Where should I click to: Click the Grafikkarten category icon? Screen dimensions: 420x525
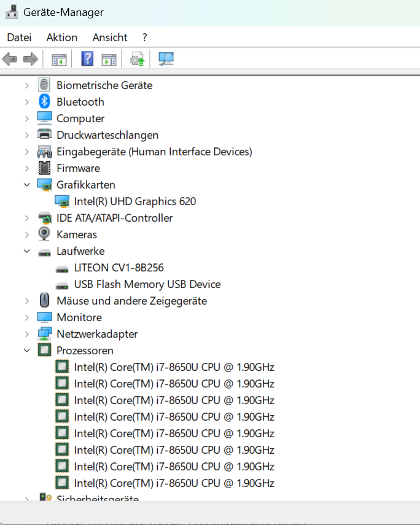(x=44, y=184)
